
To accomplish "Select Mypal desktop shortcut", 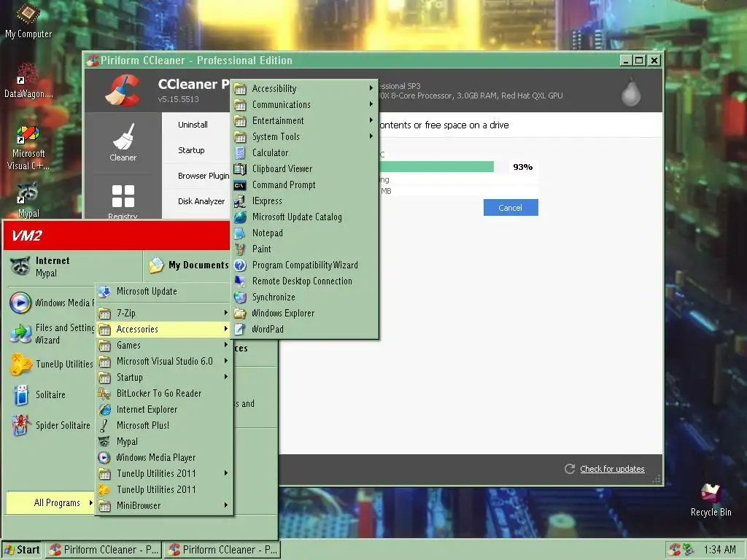I will pos(28,201).
